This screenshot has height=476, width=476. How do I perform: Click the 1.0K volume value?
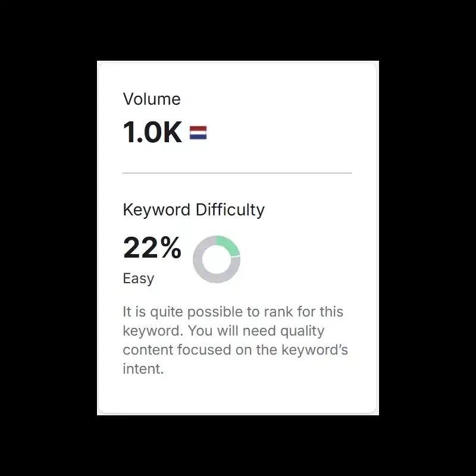pyautogui.click(x=152, y=132)
